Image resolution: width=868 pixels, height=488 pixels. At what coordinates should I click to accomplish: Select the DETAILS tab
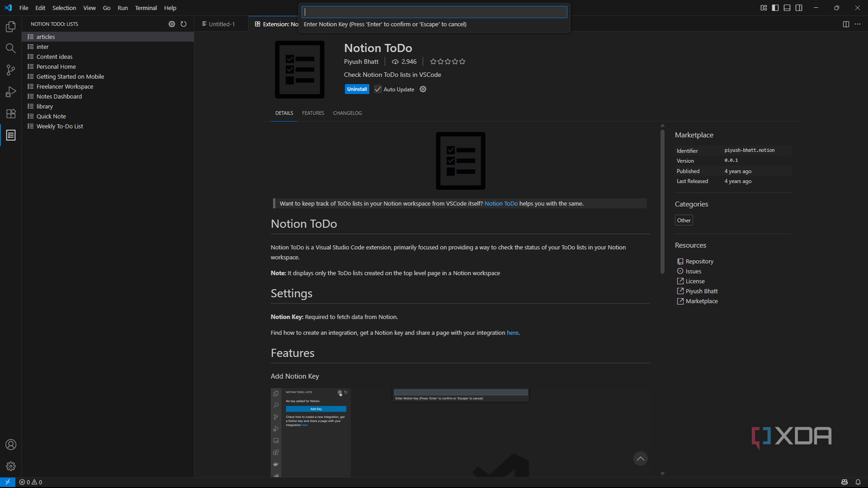[x=284, y=113]
